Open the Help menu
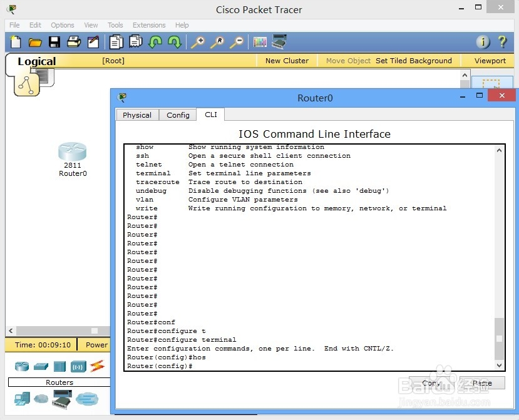The height and width of the screenshot is (420, 519). coord(182,25)
